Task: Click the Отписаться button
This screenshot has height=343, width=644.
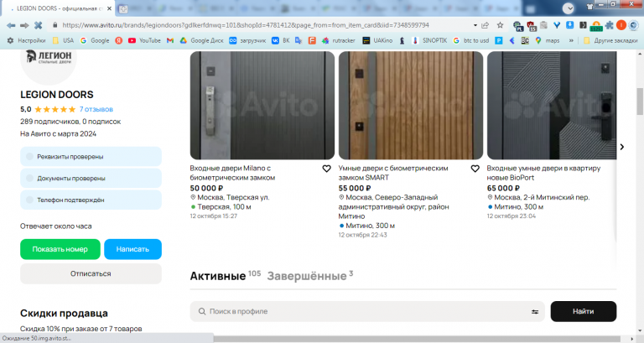Action: tap(91, 273)
